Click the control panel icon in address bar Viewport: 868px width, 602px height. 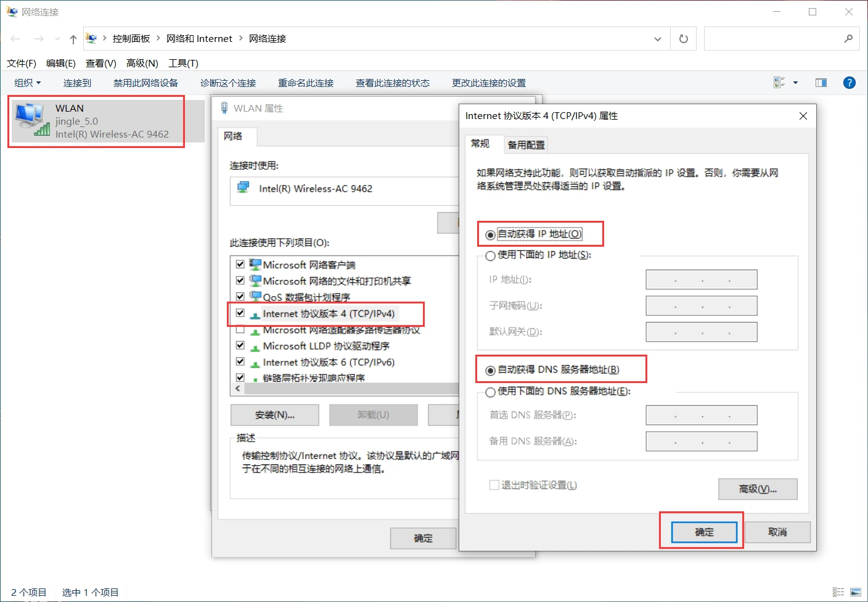[x=92, y=38]
